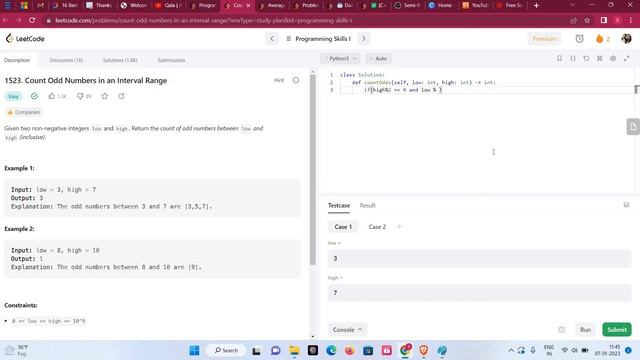
Task: Open the Brave browser taskbar icon
Action: point(424,350)
